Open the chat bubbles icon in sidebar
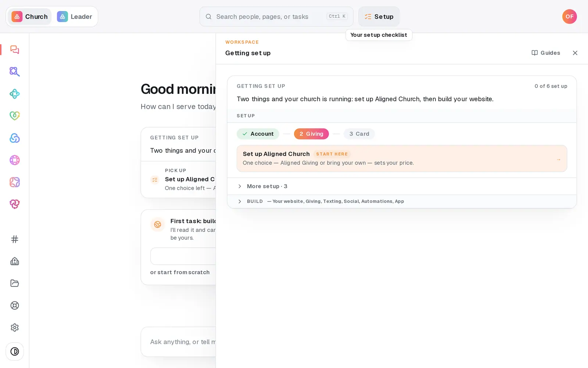Viewport: 588px width, 368px height. click(15, 50)
